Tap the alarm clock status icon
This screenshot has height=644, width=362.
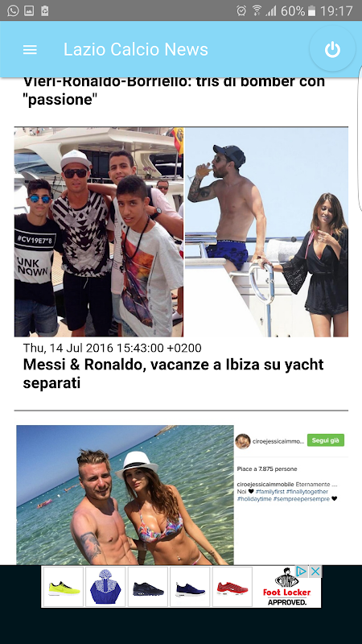[x=241, y=10]
